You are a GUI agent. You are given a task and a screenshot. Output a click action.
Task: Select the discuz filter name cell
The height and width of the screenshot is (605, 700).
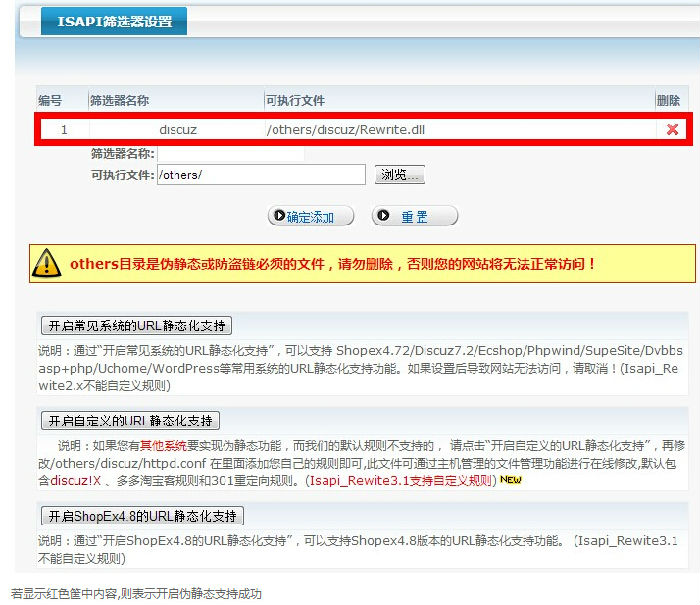coord(178,129)
